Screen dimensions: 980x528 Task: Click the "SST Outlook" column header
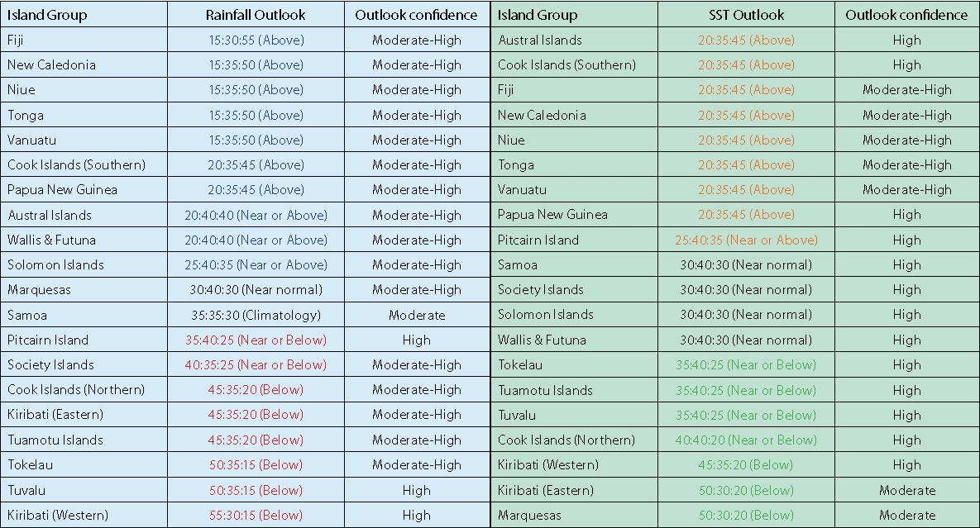pyautogui.click(x=746, y=15)
